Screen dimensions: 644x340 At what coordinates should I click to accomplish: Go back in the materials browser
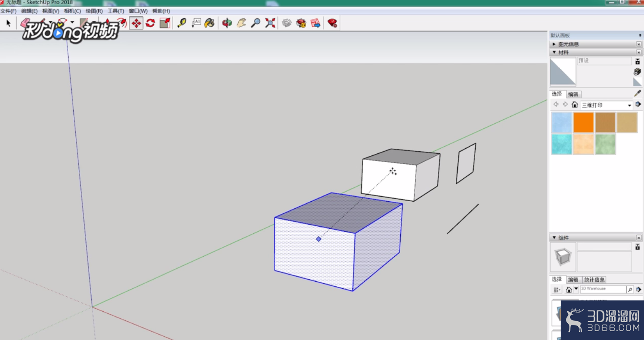click(x=556, y=104)
